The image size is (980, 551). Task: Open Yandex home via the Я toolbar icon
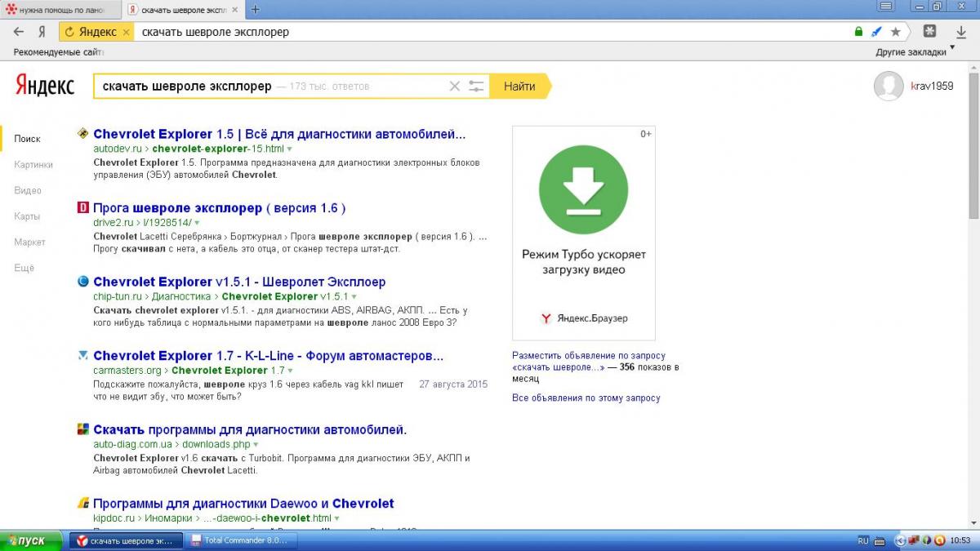click(x=41, y=32)
